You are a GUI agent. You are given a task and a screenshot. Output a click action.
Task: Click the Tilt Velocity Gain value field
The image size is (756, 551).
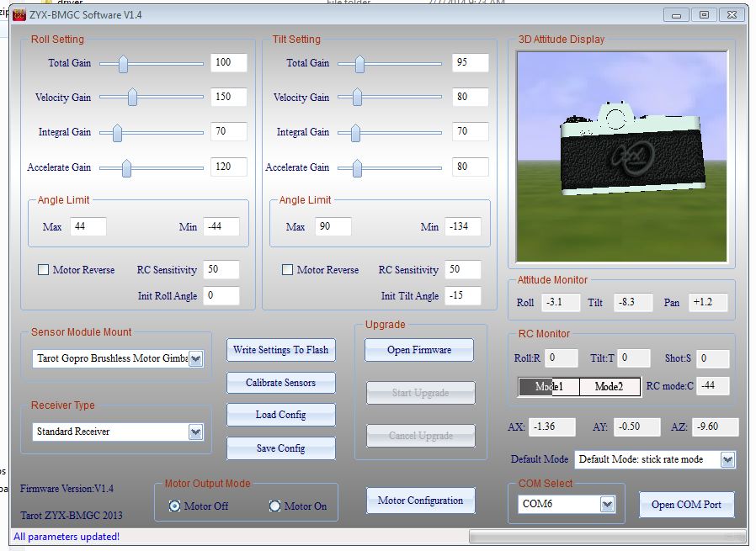point(471,97)
